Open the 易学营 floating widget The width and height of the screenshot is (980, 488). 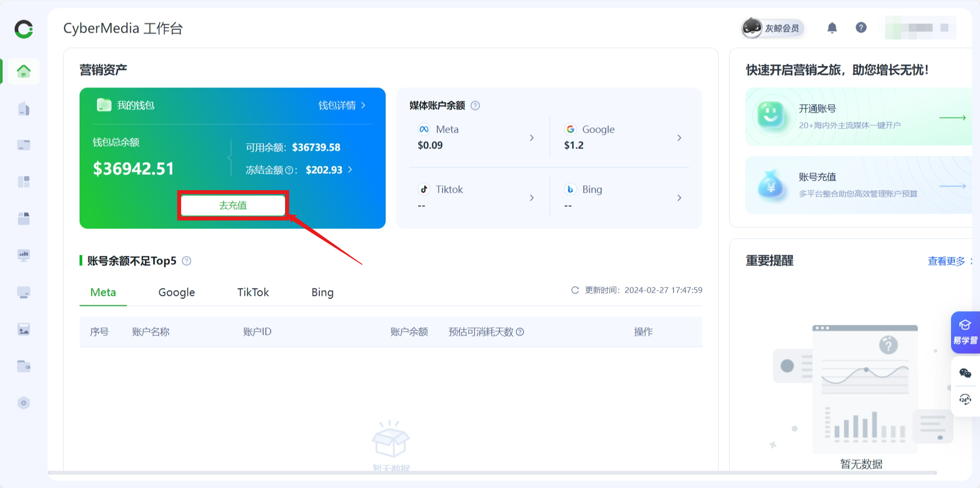965,332
